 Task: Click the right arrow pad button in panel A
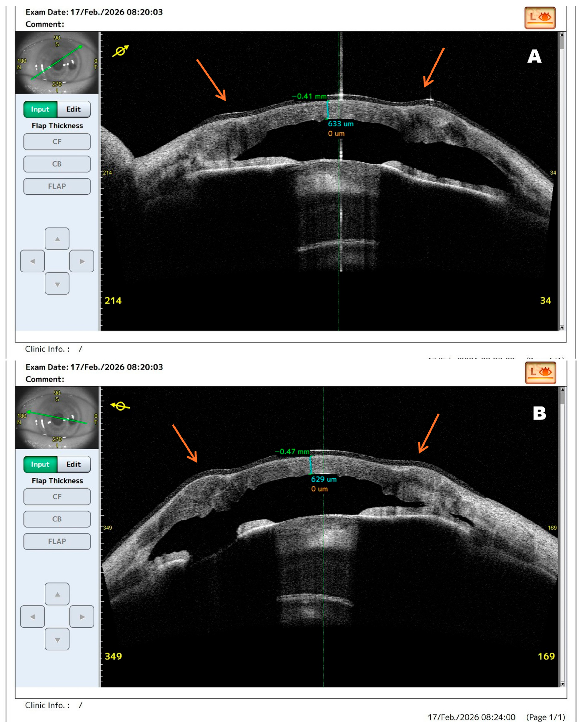[82, 261]
